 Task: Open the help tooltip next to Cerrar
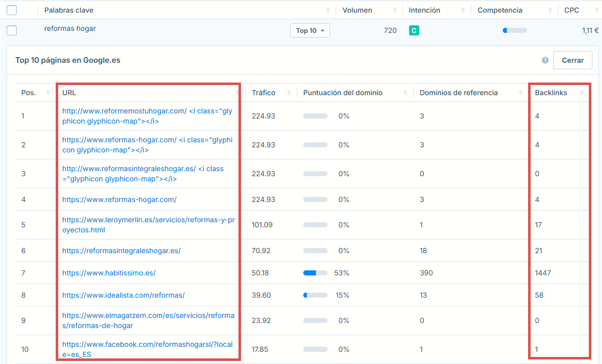(545, 60)
